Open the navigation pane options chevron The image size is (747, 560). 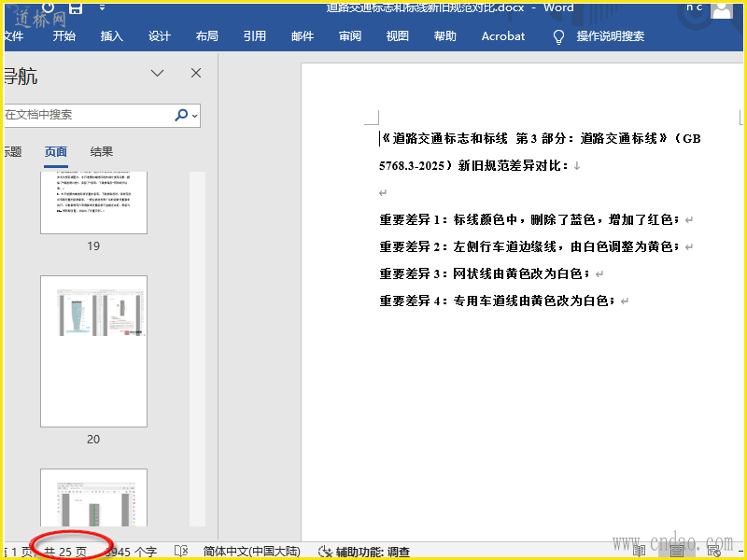pyautogui.click(x=157, y=74)
